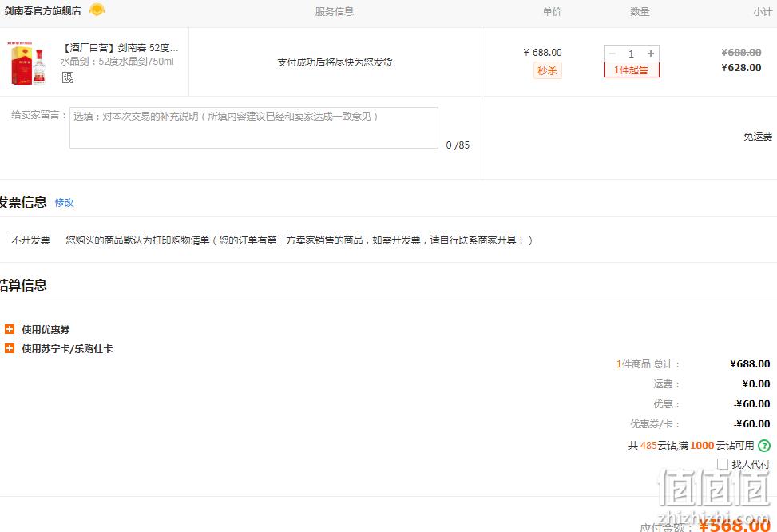Tick the 找人代付 checkbox
Screen dimensions: 777x532
point(723,464)
